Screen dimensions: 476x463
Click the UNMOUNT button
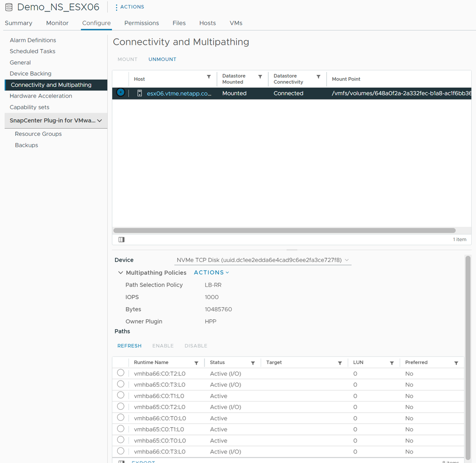(162, 60)
